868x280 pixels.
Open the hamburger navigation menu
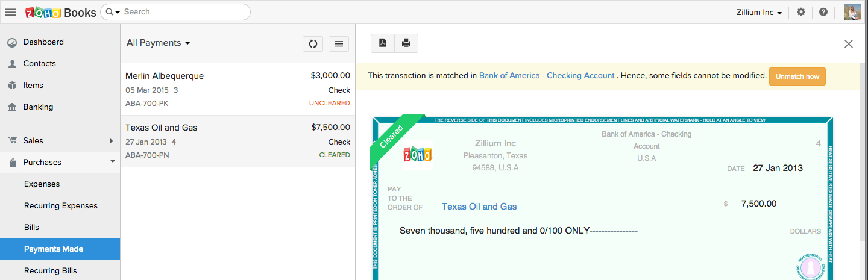coord(11,12)
